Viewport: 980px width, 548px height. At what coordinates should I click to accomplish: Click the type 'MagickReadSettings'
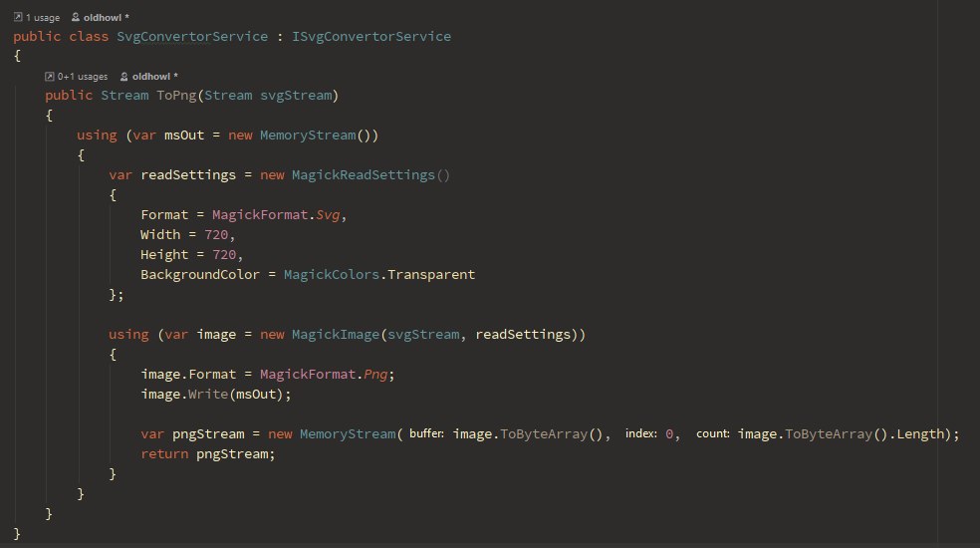[x=364, y=175]
